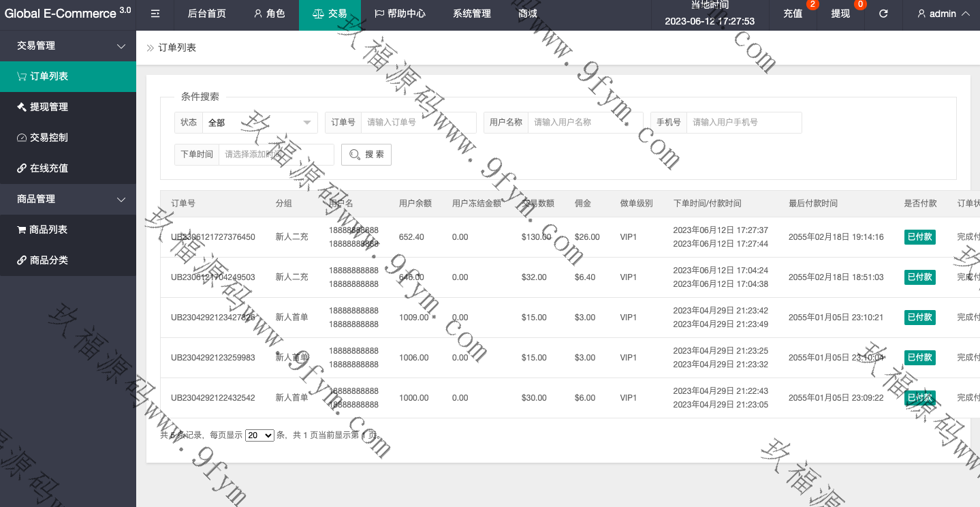Click the 下单时间 date picker field

point(276,155)
